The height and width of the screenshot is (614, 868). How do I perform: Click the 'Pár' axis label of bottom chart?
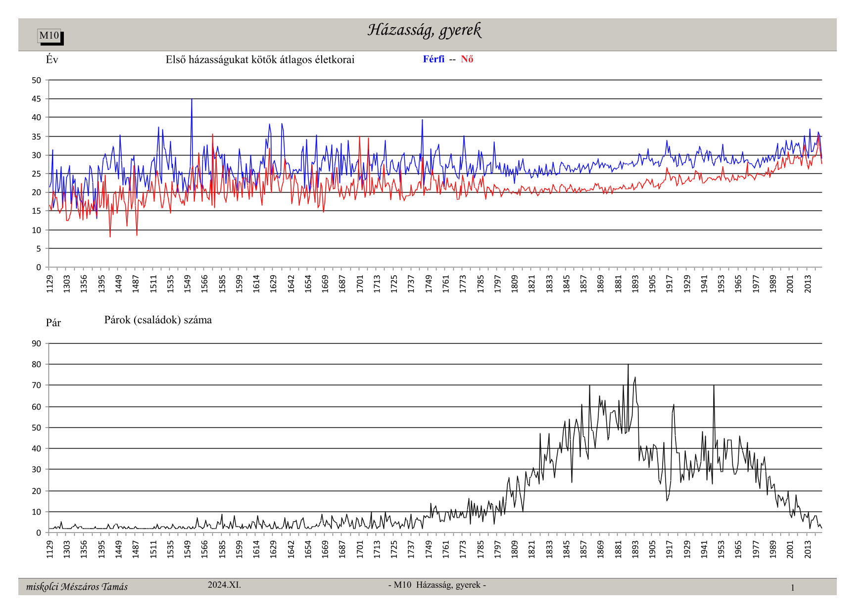click(53, 323)
